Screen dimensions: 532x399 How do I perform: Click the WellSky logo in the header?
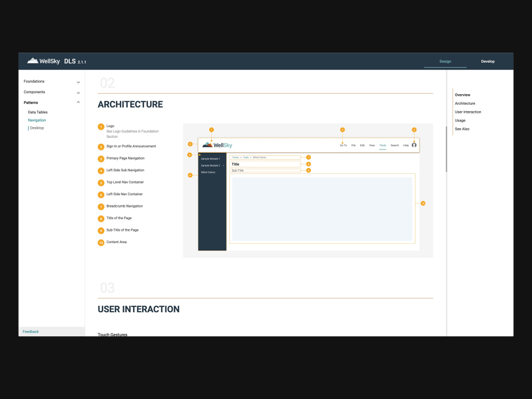pos(44,61)
